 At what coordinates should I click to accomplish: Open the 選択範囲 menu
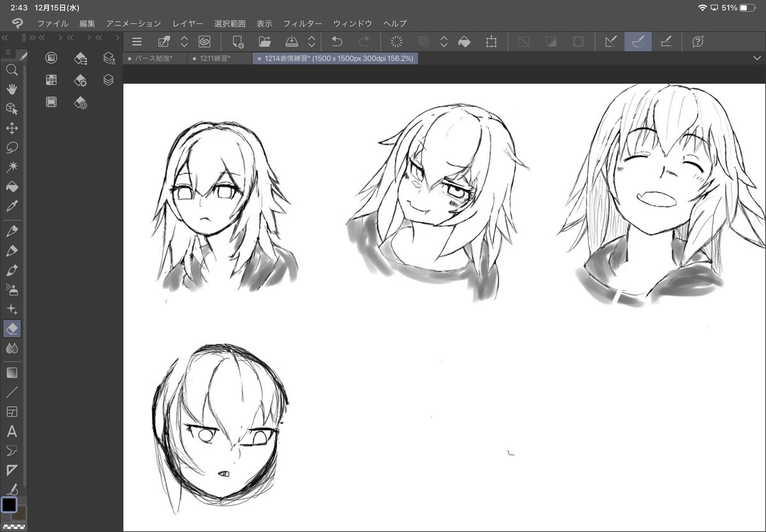230,24
